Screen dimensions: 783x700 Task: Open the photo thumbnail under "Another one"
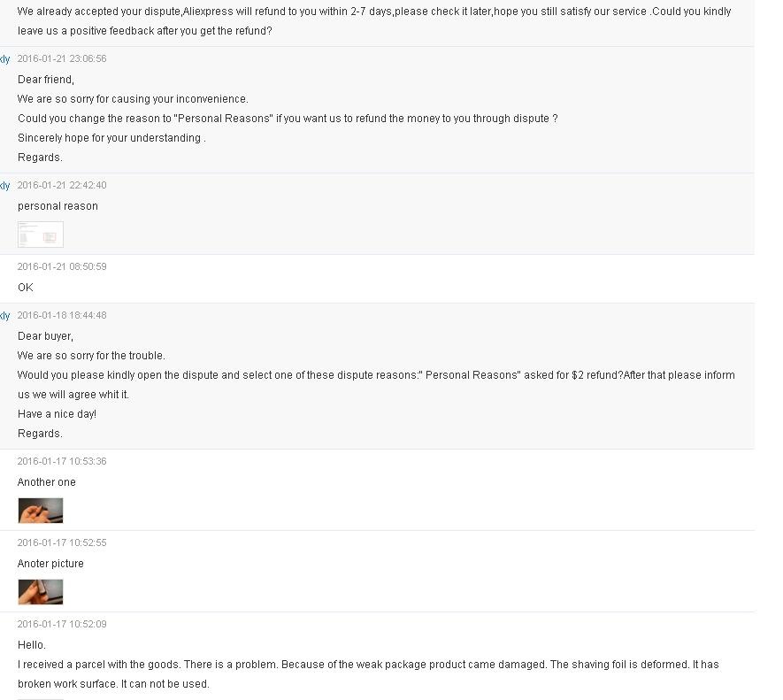tap(41, 510)
